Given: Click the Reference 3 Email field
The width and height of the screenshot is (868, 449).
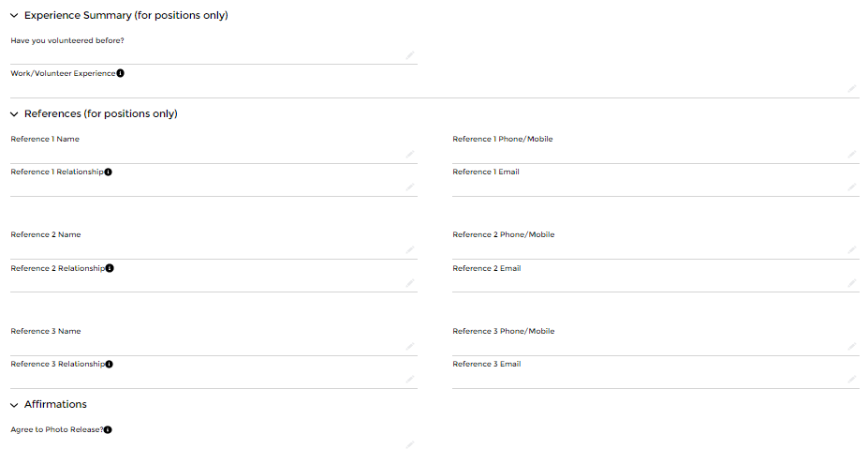Looking at the screenshot, I should (646, 379).
